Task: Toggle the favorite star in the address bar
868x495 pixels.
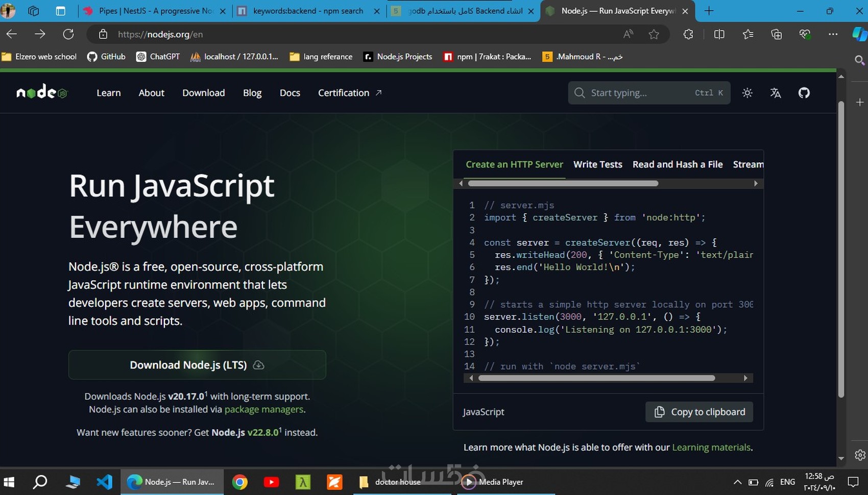Action: pos(654,34)
